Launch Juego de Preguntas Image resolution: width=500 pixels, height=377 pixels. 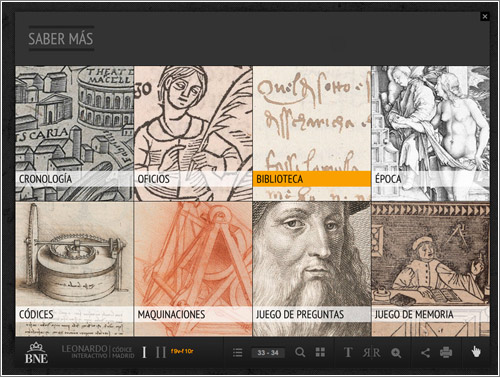pos(312,269)
